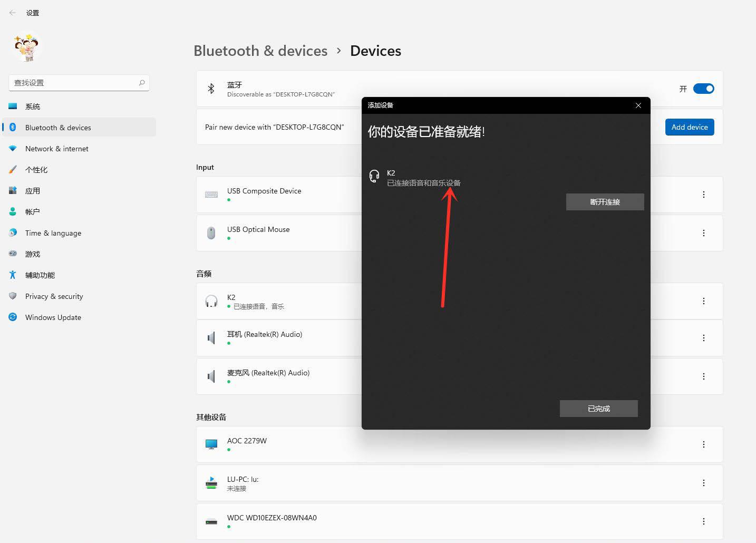Viewport: 756px width, 543px height.
Task: Open more options for K2 headset
Action: tap(703, 301)
